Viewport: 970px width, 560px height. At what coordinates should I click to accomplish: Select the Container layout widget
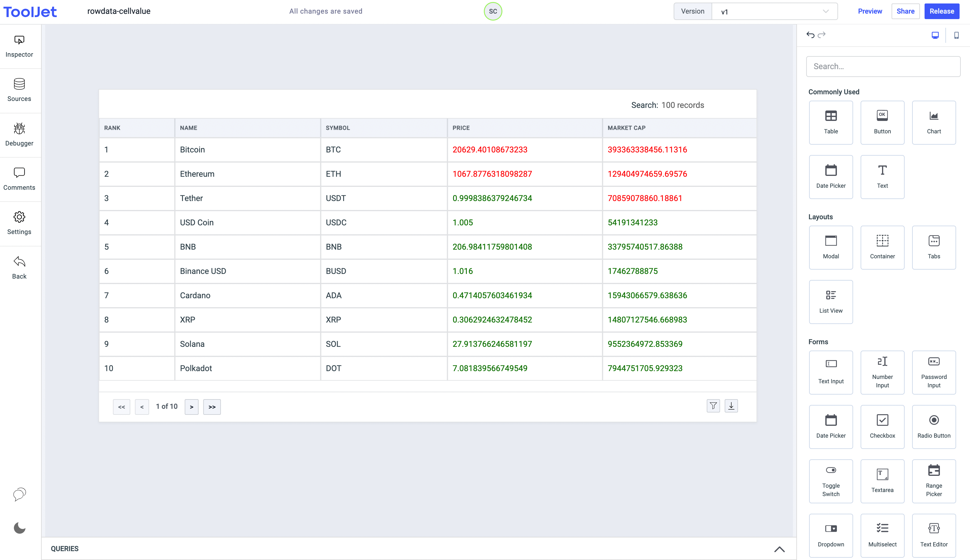pos(882,248)
